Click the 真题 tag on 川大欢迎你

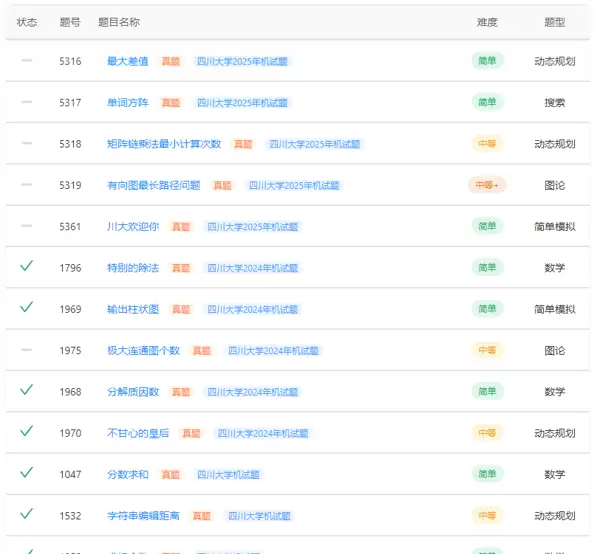pyautogui.click(x=180, y=227)
